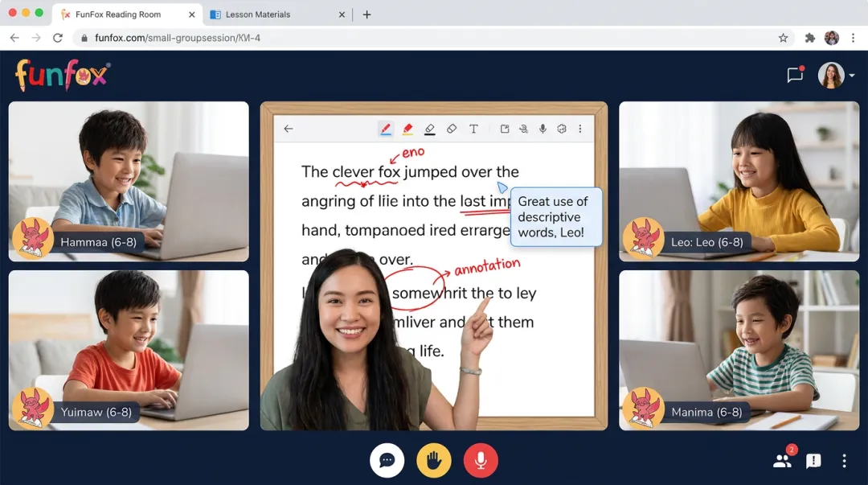Open the messages notification icon in header
Viewport: 868px width, 485px height.
point(796,74)
